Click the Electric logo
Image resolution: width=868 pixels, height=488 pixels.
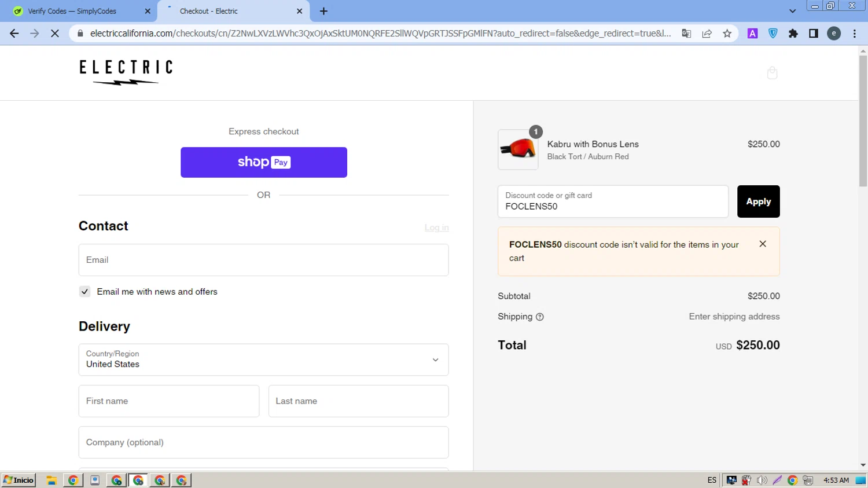[x=126, y=72]
